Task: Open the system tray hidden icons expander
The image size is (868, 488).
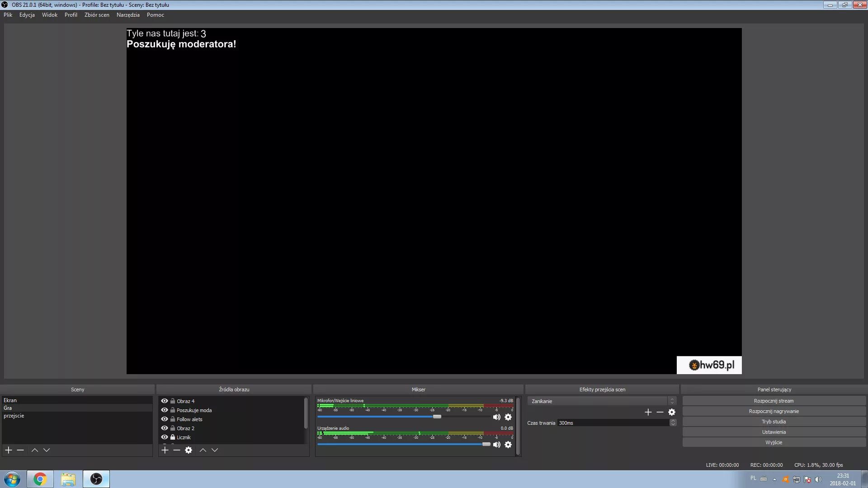Action: (x=775, y=479)
